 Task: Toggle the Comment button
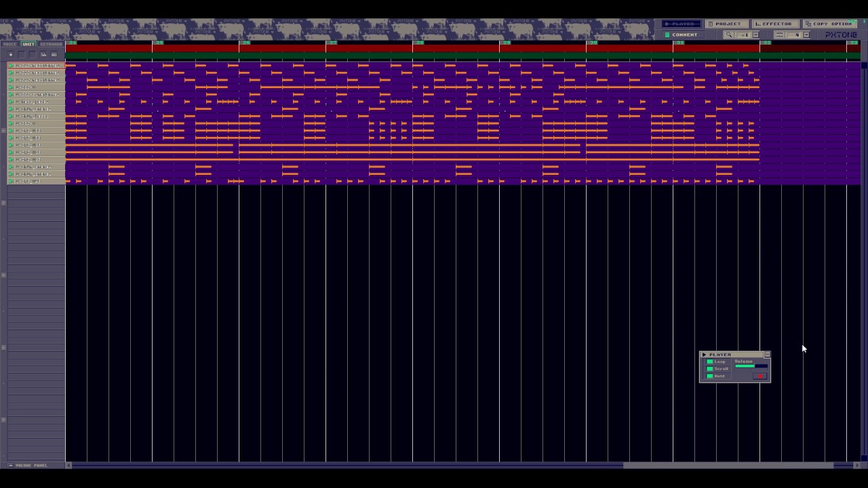pos(683,35)
